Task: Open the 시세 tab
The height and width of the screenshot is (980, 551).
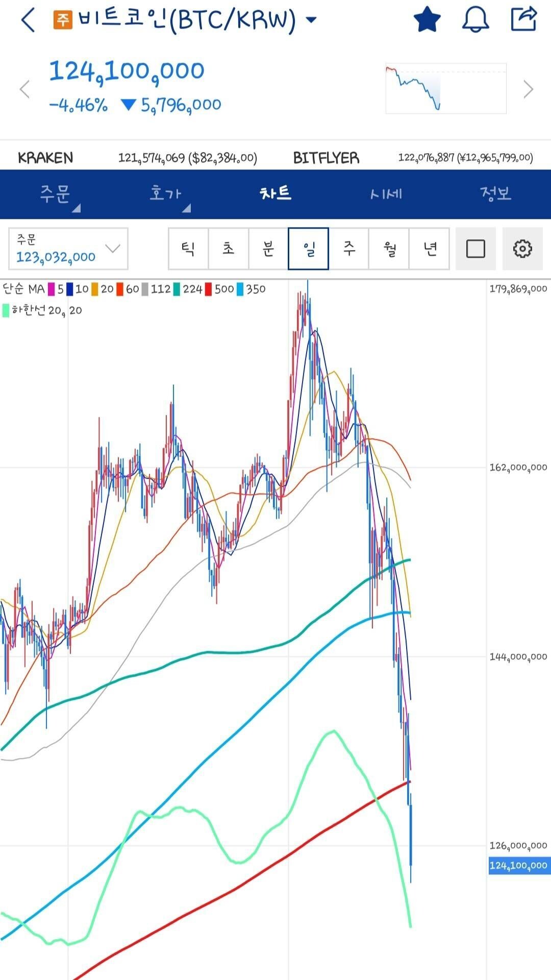Action: (x=386, y=194)
